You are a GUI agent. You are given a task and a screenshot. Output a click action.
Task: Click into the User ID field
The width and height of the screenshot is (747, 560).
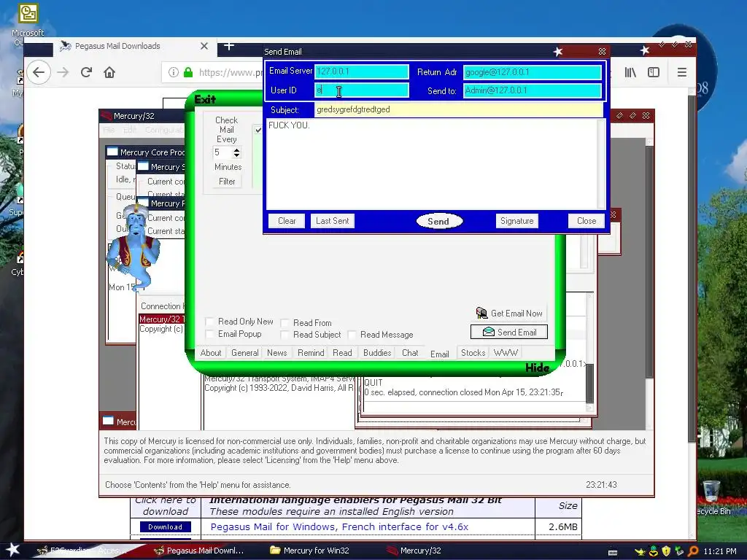pyautogui.click(x=361, y=90)
